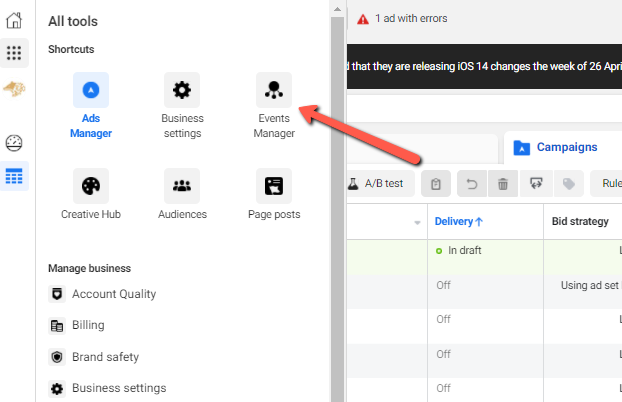
Task: Select the Campaigns table icon in sidebar
Action: 14,176
